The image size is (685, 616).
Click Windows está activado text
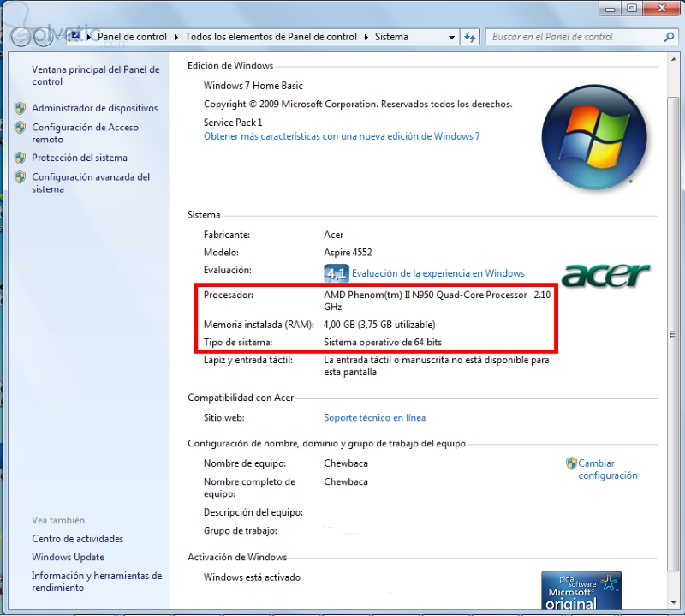click(x=252, y=577)
